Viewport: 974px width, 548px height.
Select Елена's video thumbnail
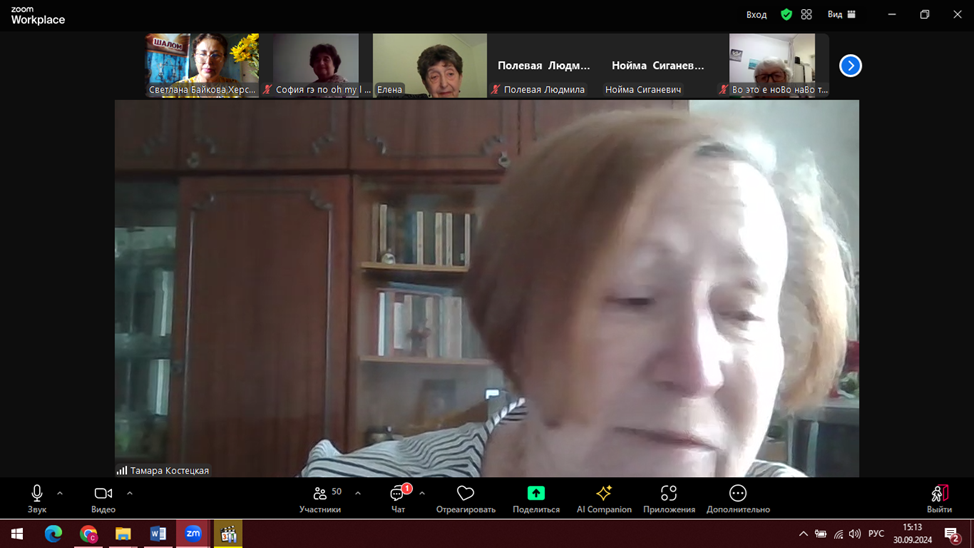429,65
